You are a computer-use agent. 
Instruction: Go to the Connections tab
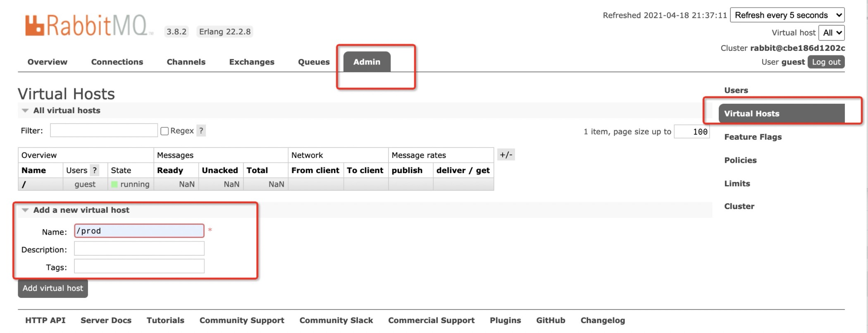117,62
